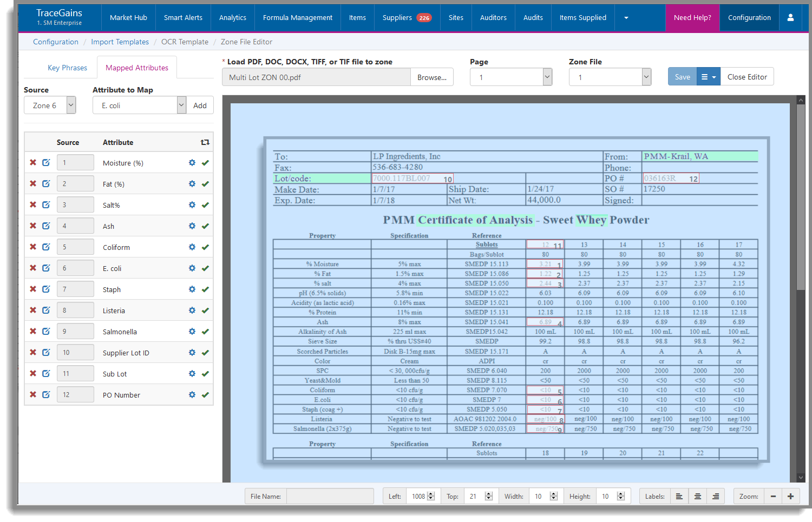
Task: Align labels left
Action: coord(679,496)
